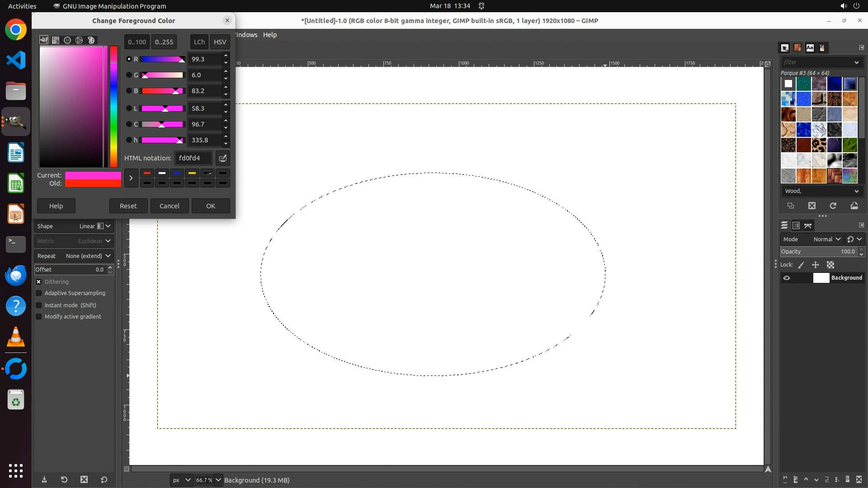The height and width of the screenshot is (488, 868).
Task: Lock layer position and size
Action: pyautogui.click(x=816, y=265)
